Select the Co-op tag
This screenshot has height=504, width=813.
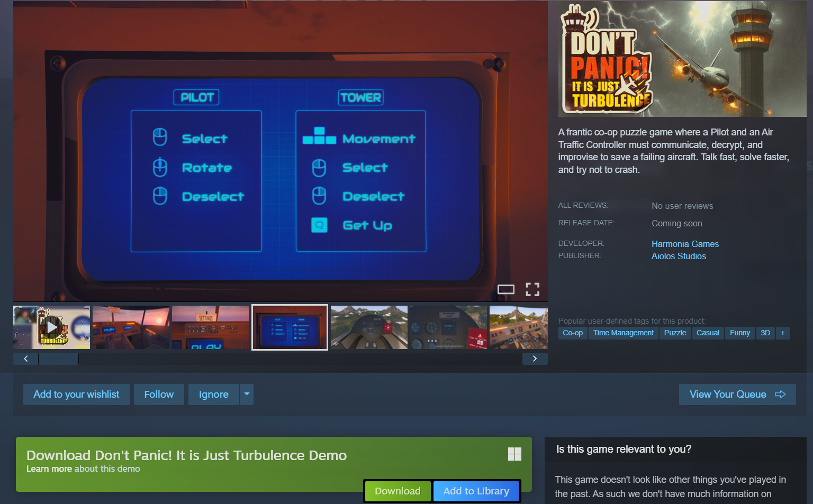pyautogui.click(x=573, y=333)
